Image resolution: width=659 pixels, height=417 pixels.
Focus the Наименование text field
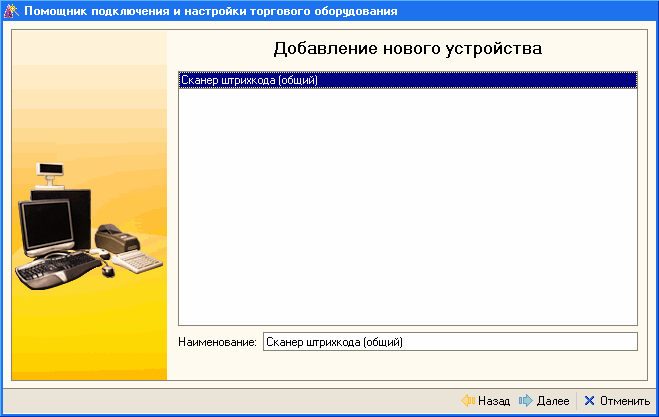448,342
